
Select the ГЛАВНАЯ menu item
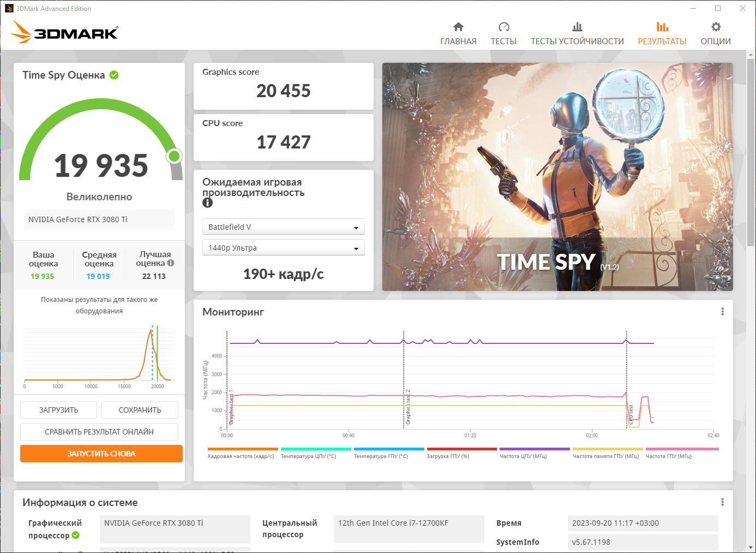pos(458,33)
